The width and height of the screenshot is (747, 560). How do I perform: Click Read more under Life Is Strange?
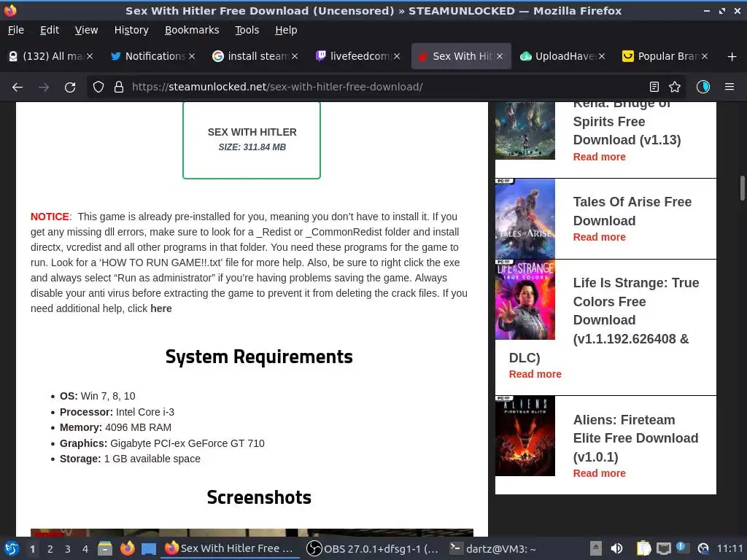[535, 374]
